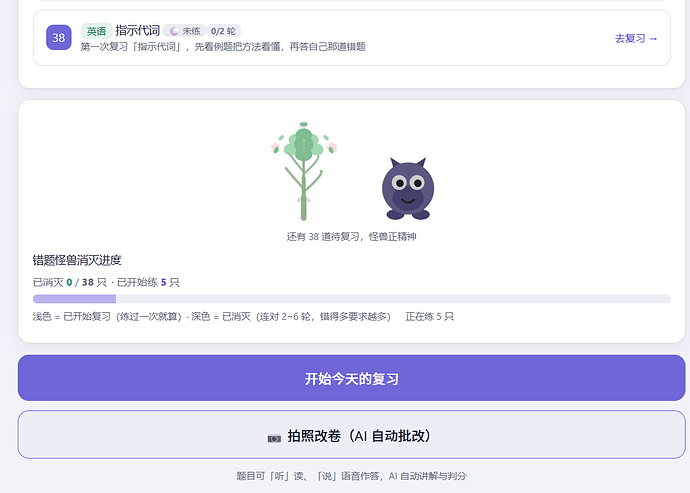Image resolution: width=690 pixels, height=493 pixels.
Task: Click the 正在练 5 只 label
Action: [x=429, y=316]
